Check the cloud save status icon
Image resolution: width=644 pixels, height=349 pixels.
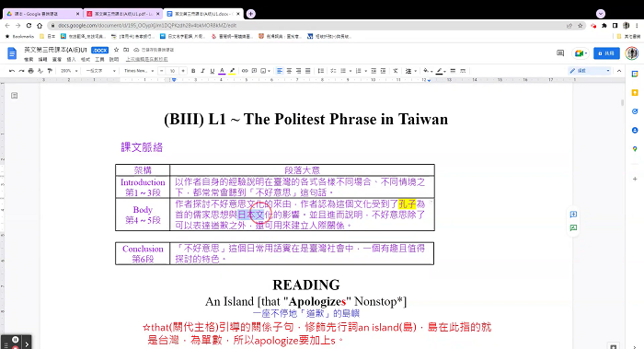[x=136, y=50]
